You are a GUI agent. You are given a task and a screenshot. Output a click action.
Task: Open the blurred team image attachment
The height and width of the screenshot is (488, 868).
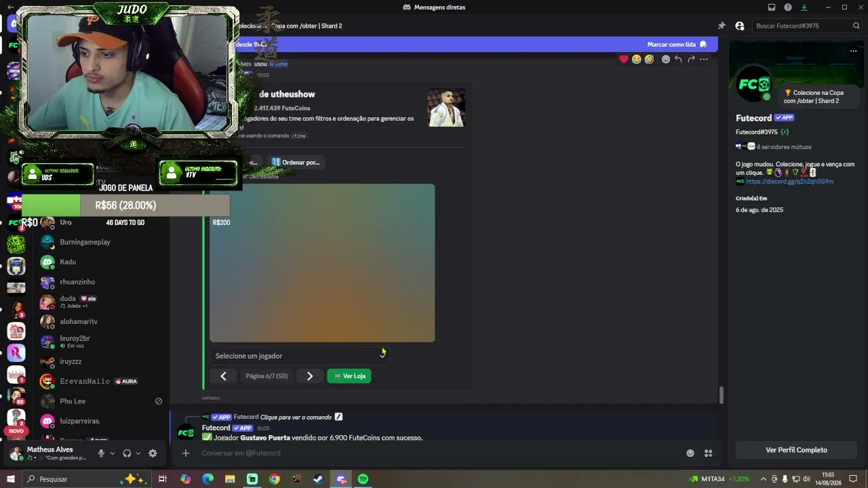pos(322,263)
